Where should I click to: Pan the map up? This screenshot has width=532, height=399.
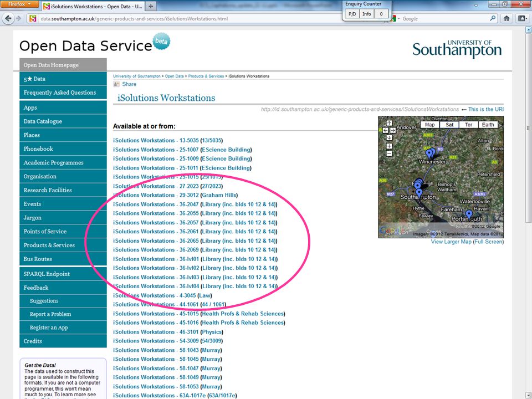pos(389,123)
